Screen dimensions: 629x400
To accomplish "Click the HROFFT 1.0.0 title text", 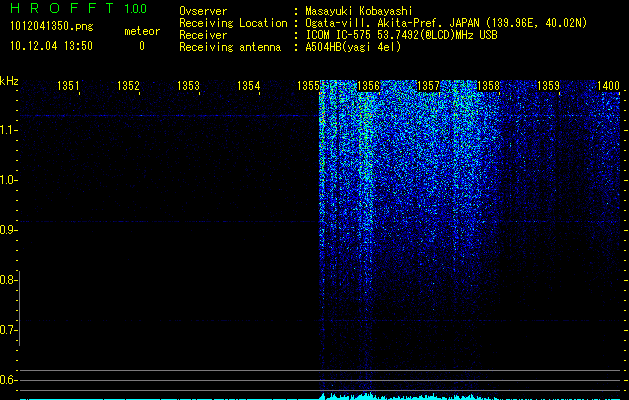I will (78, 8).
